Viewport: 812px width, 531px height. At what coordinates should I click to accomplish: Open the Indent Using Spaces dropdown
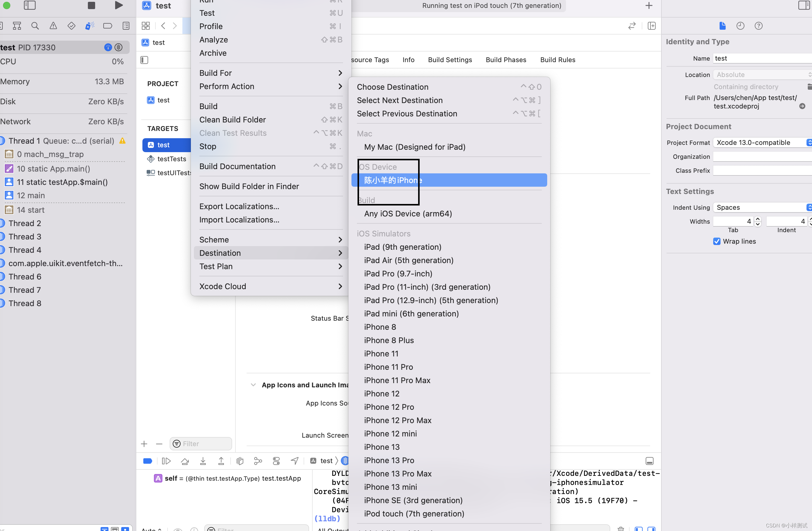(761, 207)
